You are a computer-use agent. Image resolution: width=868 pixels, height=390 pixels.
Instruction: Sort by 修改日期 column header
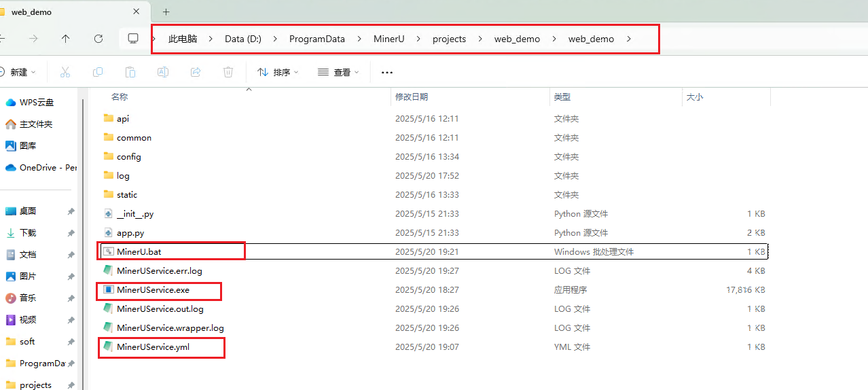click(412, 97)
